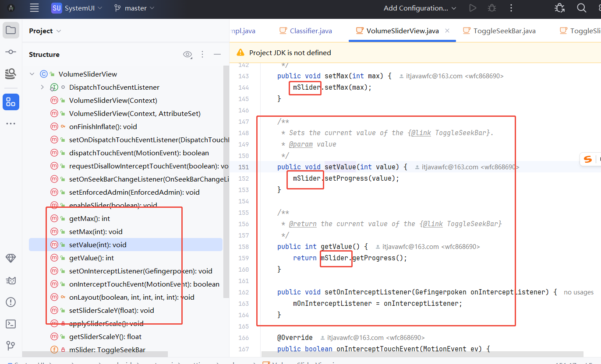Click author annotation on line 143
Screen dimensions: 601x364
[452, 76]
